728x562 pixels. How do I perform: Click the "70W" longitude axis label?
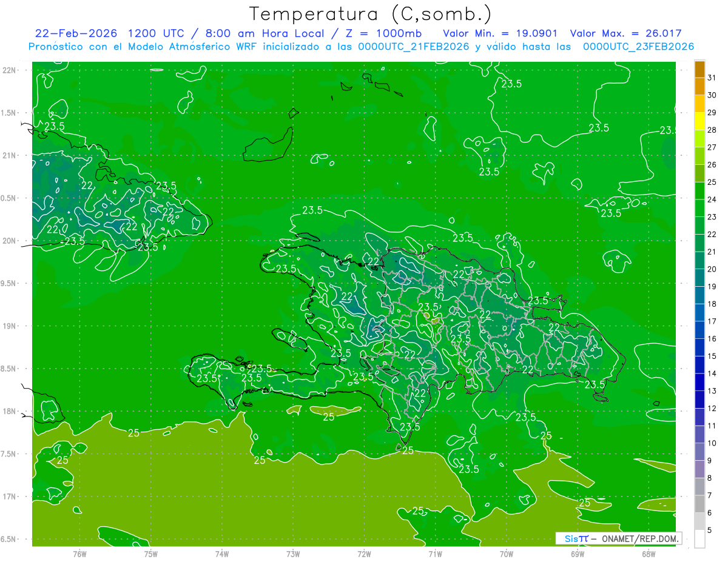click(507, 554)
